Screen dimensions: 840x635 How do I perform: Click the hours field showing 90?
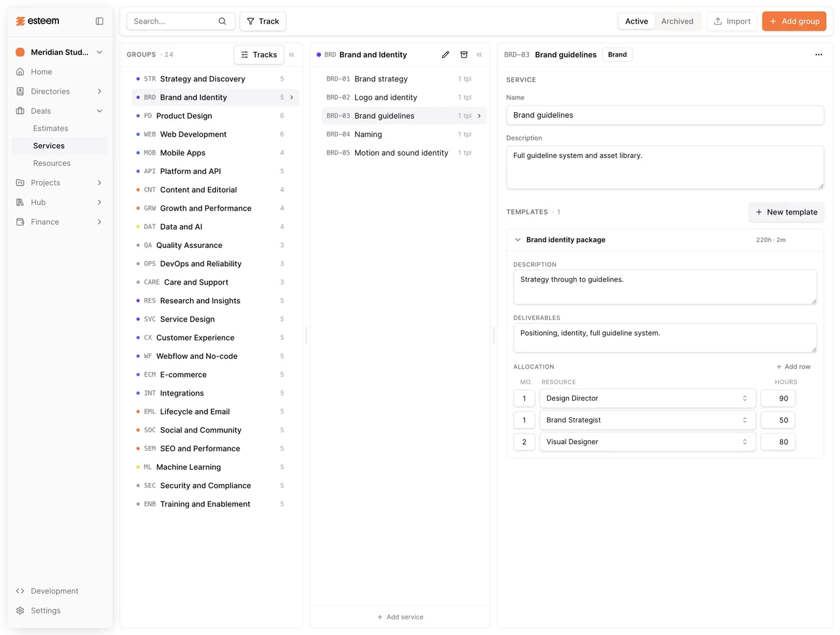(x=778, y=398)
